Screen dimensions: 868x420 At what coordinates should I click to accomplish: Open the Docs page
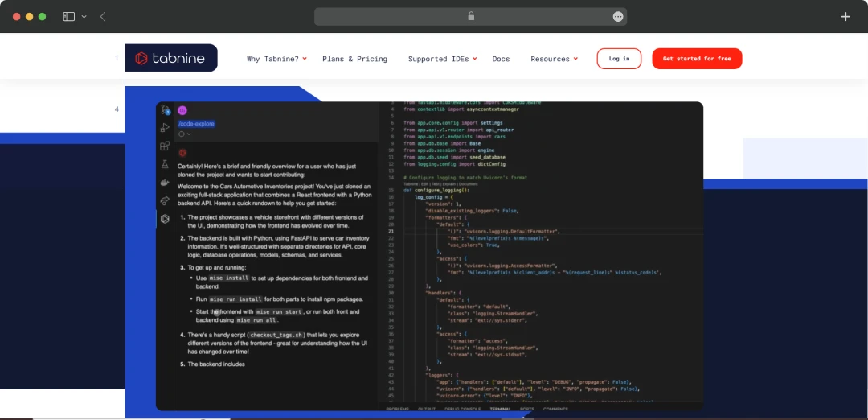tap(501, 59)
